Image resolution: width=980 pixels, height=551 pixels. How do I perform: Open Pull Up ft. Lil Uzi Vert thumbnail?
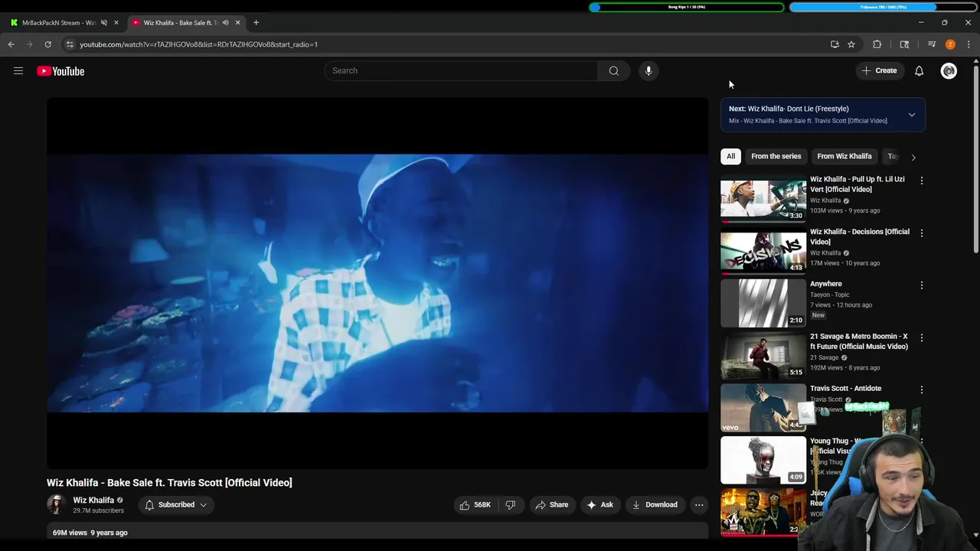[x=763, y=198]
